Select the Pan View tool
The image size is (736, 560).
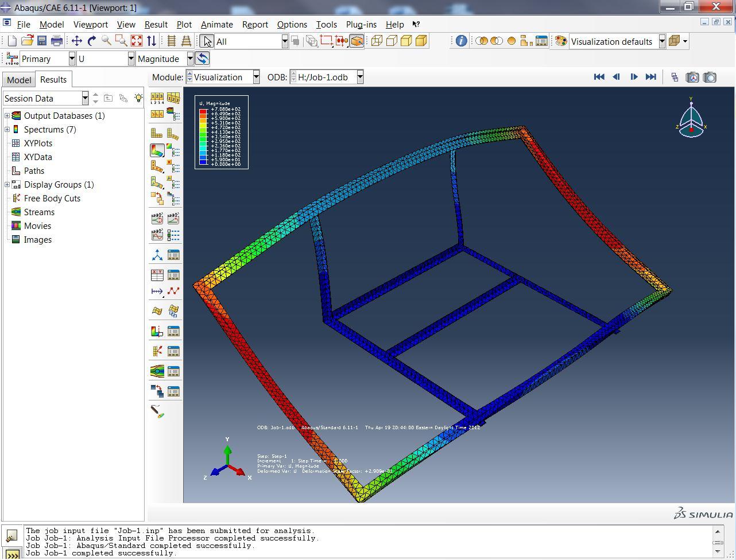76,41
